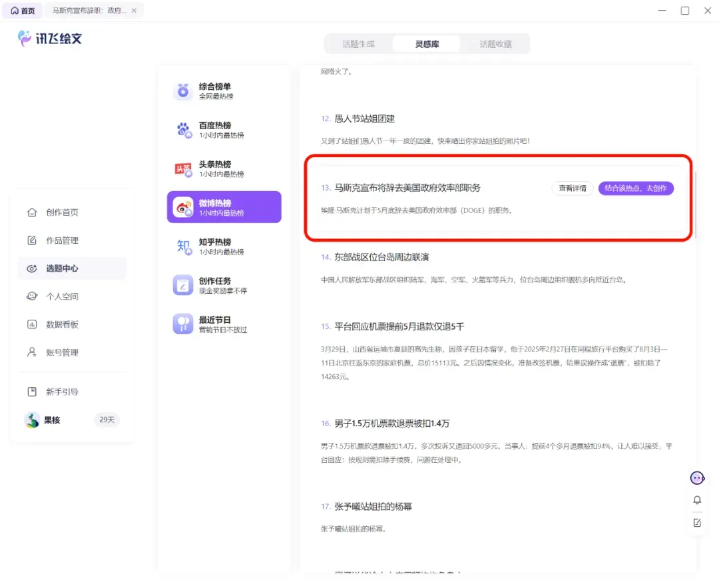Screen dimensions: 719x588
Task: Click the 查看详情 button
Action: pyautogui.click(x=573, y=188)
